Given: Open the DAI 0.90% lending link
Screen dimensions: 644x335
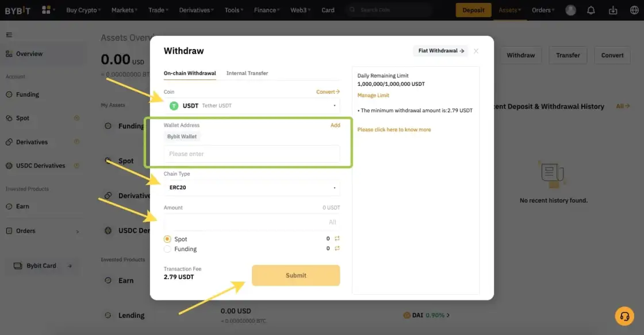Looking at the screenshot, I should (x=426, y=315).
